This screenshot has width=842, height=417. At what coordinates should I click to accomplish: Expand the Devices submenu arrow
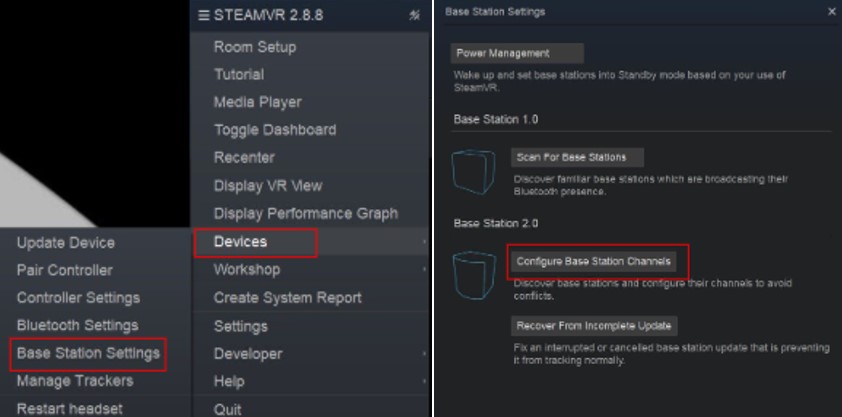(x=424, y=242)
